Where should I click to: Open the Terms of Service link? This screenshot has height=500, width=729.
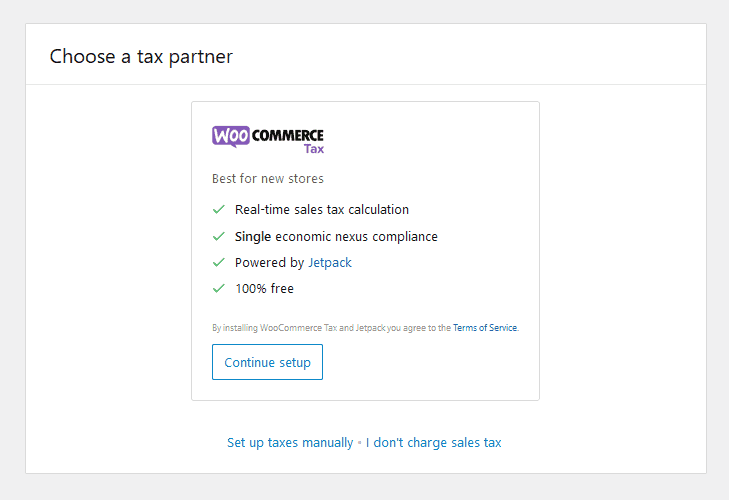(x=485, y=328)
